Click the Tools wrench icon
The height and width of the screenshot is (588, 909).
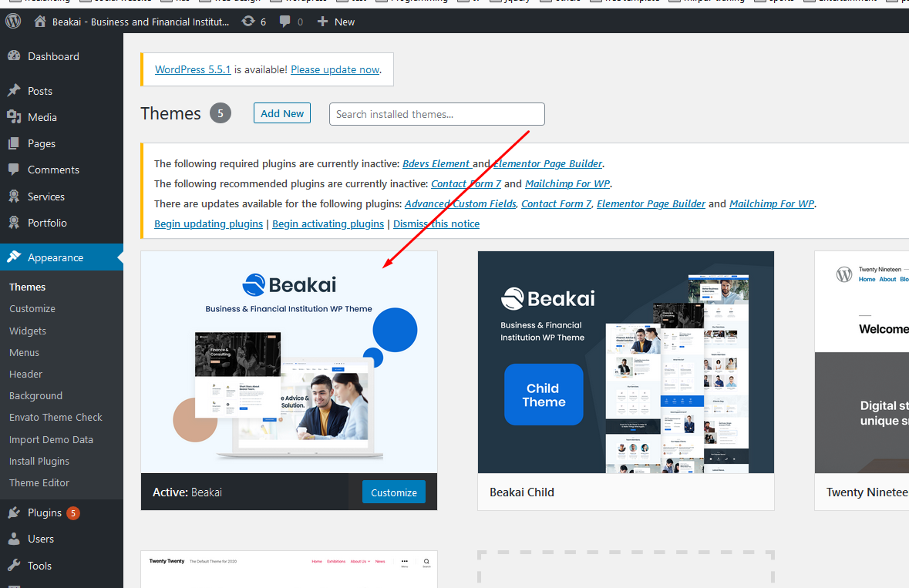[x=14, y=566]
